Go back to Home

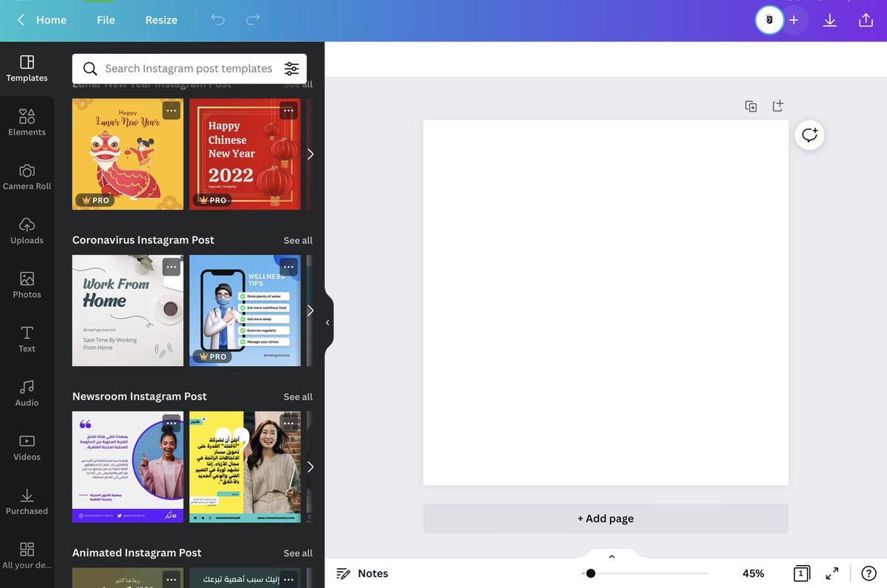point(42,20)
